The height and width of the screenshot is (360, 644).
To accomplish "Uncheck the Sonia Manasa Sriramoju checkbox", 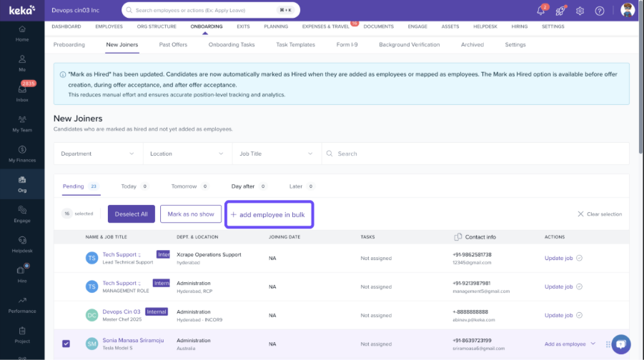I will [66, 344].
